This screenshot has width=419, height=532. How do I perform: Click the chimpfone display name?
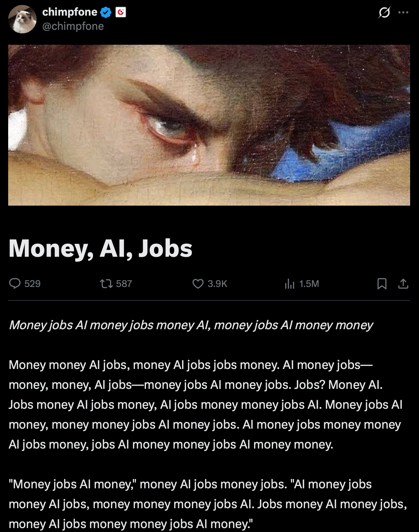pyautogui.click(x=70, y=12)
